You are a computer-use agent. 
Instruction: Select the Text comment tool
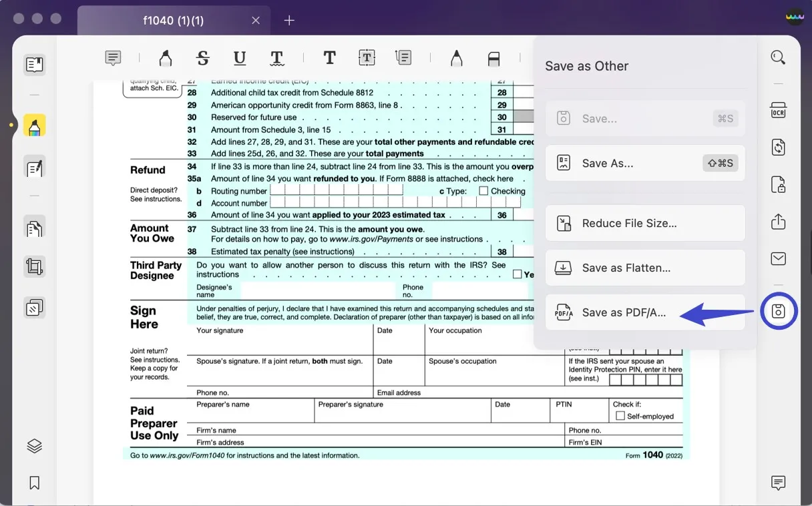[329, 58]
